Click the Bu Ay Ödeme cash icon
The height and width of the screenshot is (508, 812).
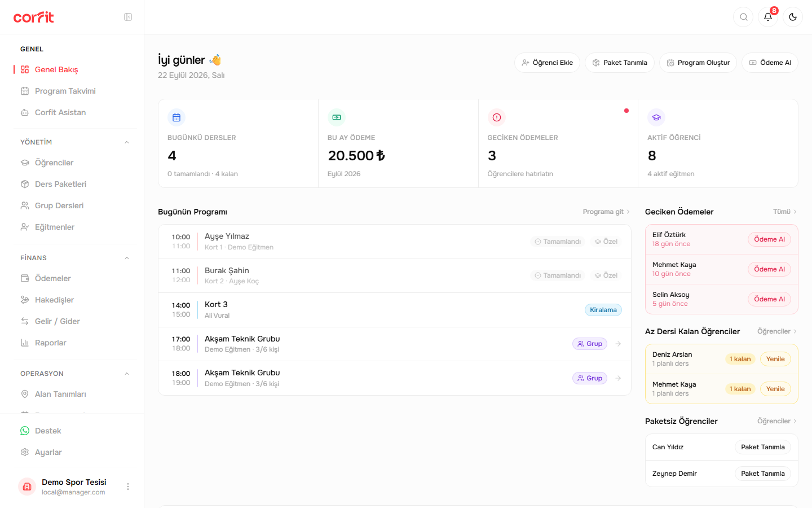click(337, 117)
